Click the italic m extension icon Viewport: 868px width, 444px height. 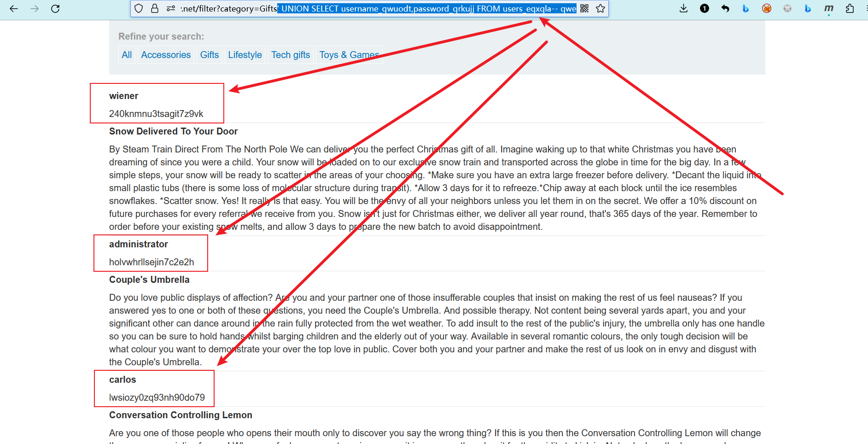click(x=829, y=8)
